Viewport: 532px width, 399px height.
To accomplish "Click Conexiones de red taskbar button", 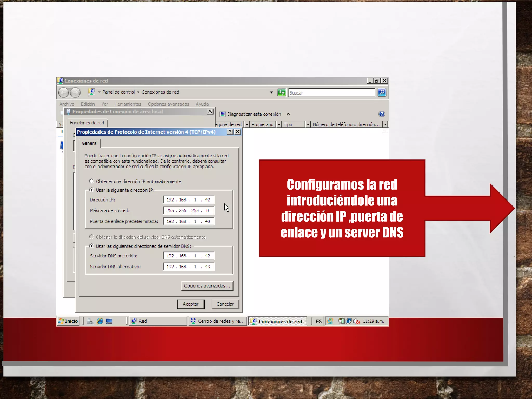I will point(277,321).
